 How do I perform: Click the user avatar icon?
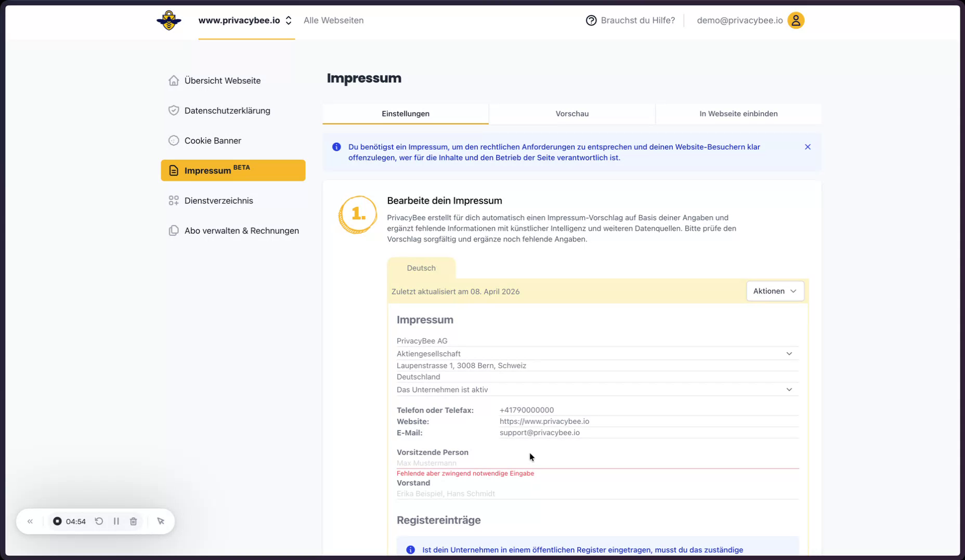click(x=796, y=20)
